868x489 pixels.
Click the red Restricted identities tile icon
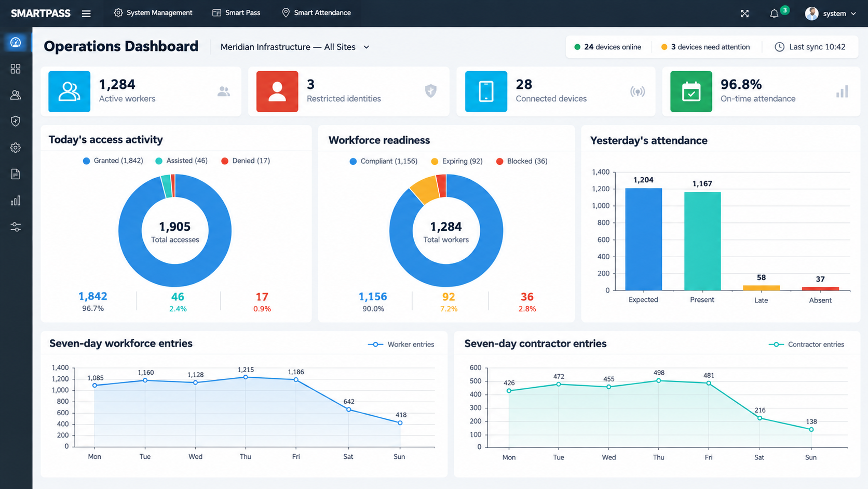pos(277,91)
